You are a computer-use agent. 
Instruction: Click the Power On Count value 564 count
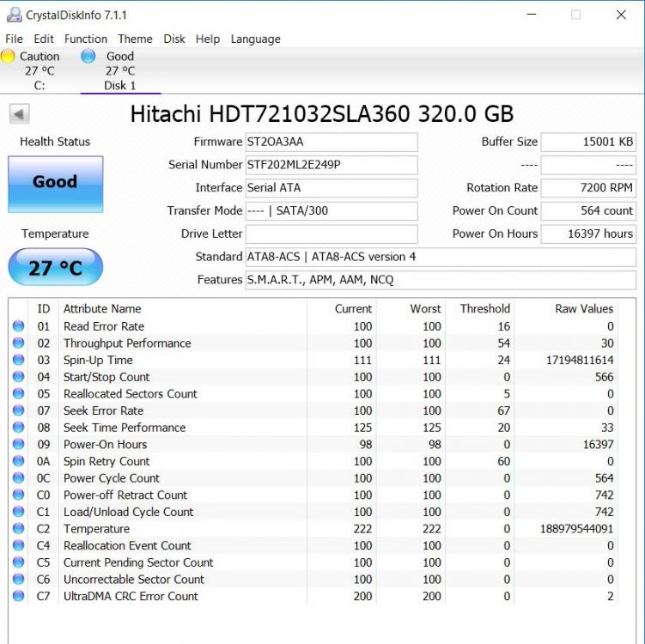588,211
